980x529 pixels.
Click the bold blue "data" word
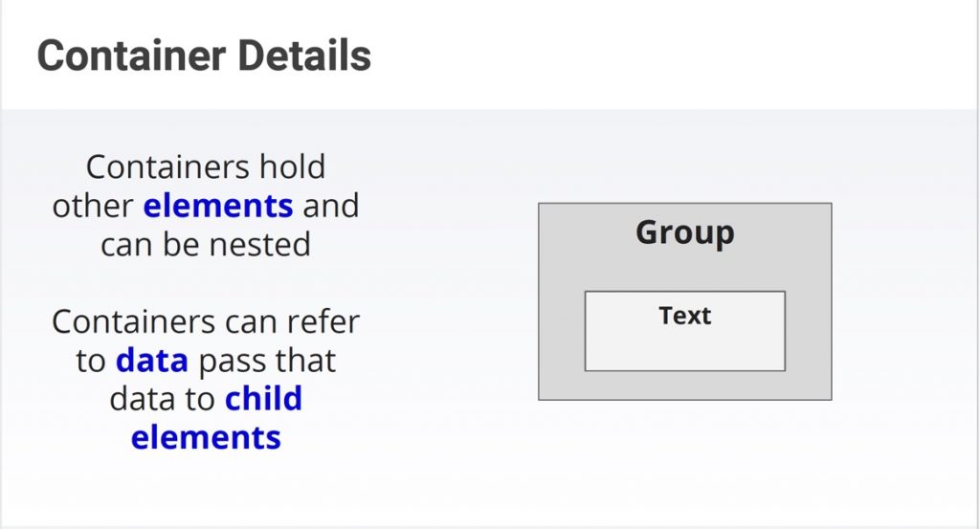(152, 361)
